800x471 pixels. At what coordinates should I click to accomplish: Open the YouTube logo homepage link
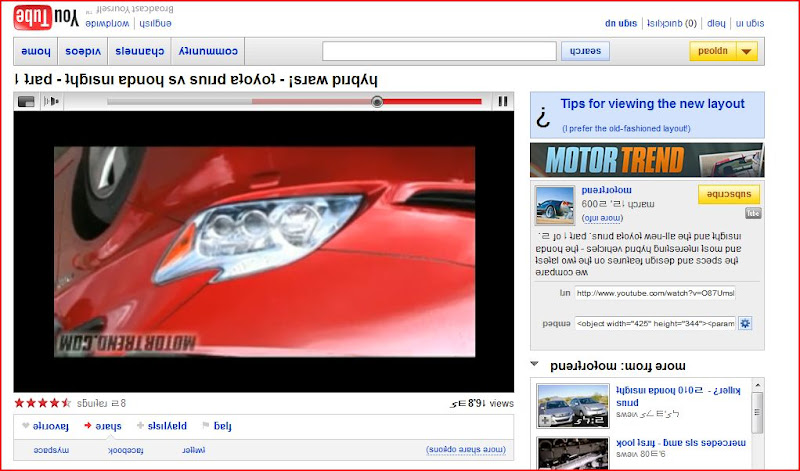46,18
